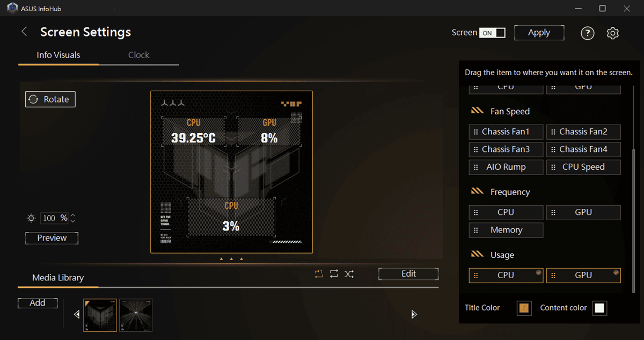Switch to the Clock tab
The image size is (644, 340).
coord(138,55)
